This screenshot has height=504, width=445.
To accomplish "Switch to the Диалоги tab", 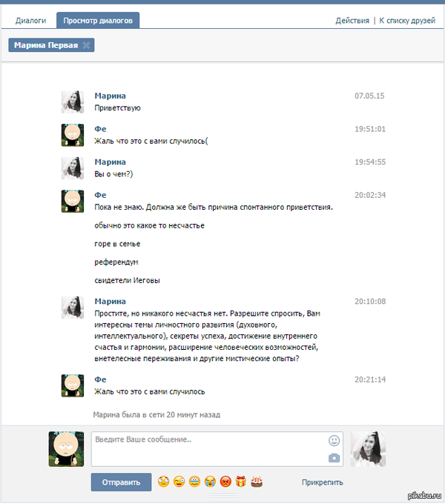I will [30, 21].
